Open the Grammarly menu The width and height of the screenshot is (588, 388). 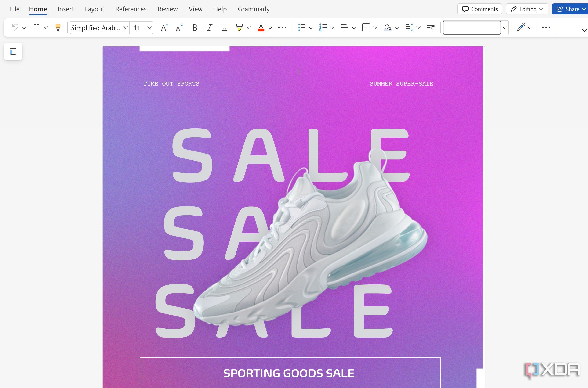[254, 9]
